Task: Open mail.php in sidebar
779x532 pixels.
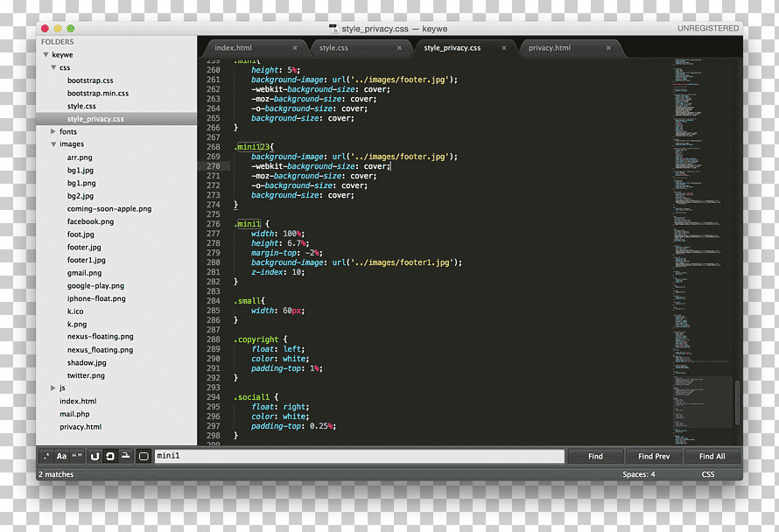Action: [74, 414]
